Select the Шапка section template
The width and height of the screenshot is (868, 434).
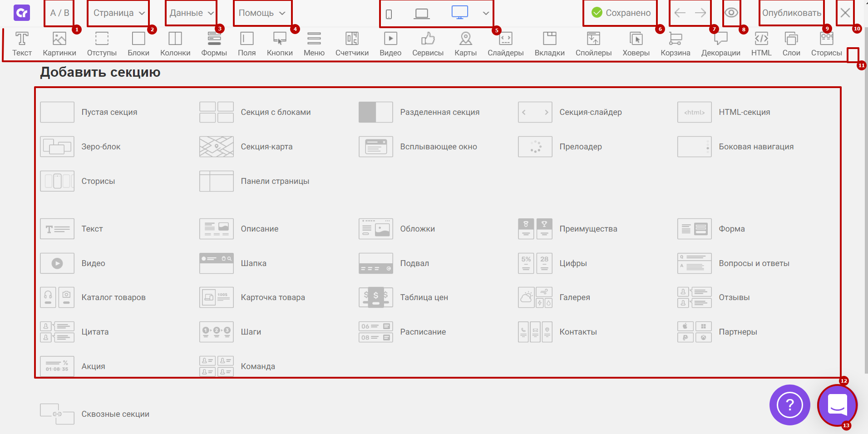tap(233, 263)
